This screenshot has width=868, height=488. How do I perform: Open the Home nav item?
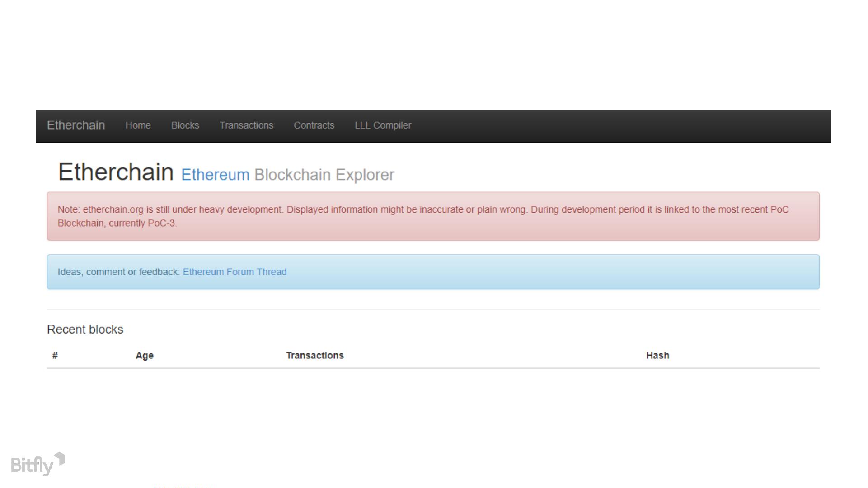point(138,125)
